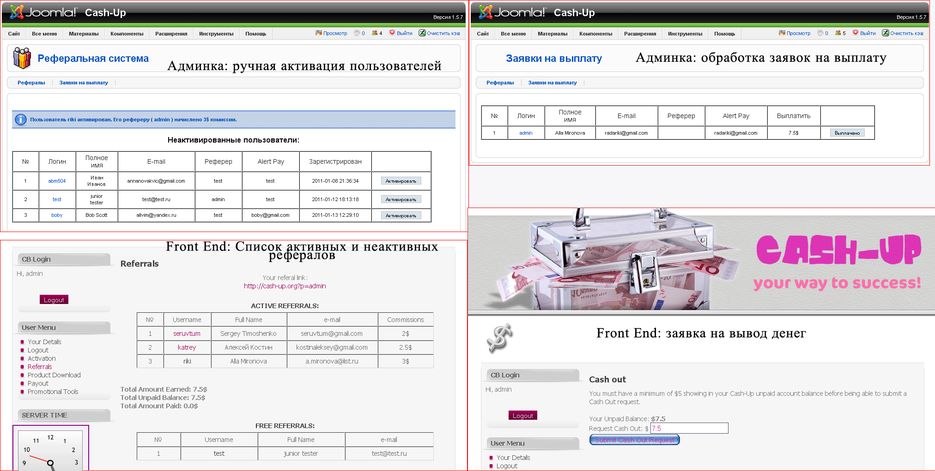The image size is (935, 471).
Task: Click the 7.5$ amount in the Выплатить column
Action: pyautogui.click(x=793, y=133)
